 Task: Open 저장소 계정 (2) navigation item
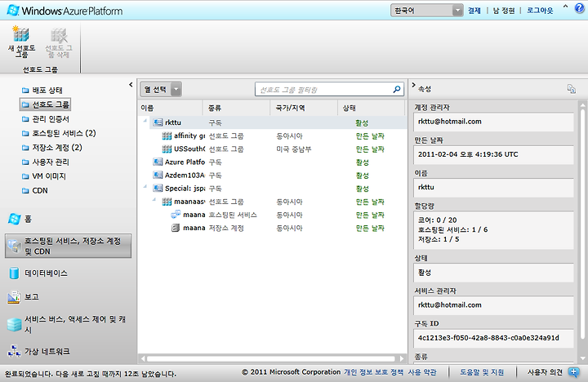(x=57, y=147)
